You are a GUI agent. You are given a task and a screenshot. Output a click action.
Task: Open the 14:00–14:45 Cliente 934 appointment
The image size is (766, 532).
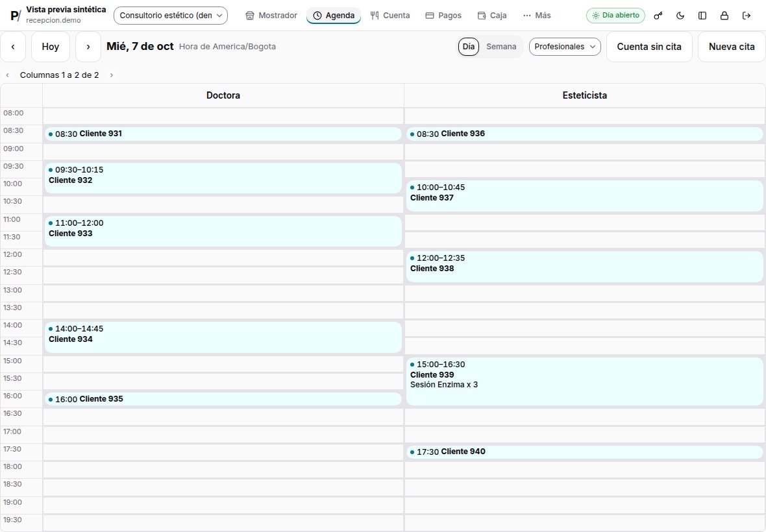click(223, 337)
